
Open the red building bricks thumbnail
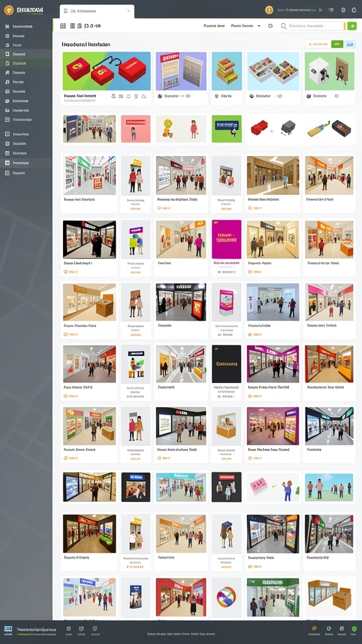point(259,128)
